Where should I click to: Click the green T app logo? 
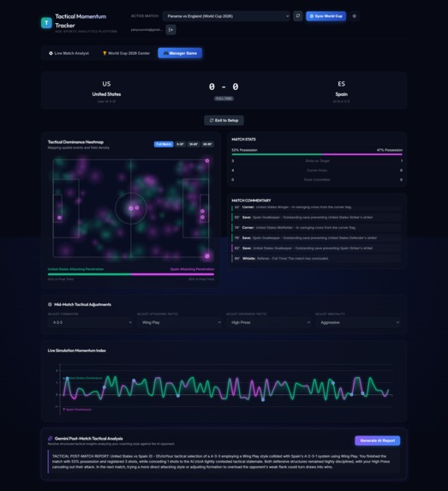click(x=46, y=23)
